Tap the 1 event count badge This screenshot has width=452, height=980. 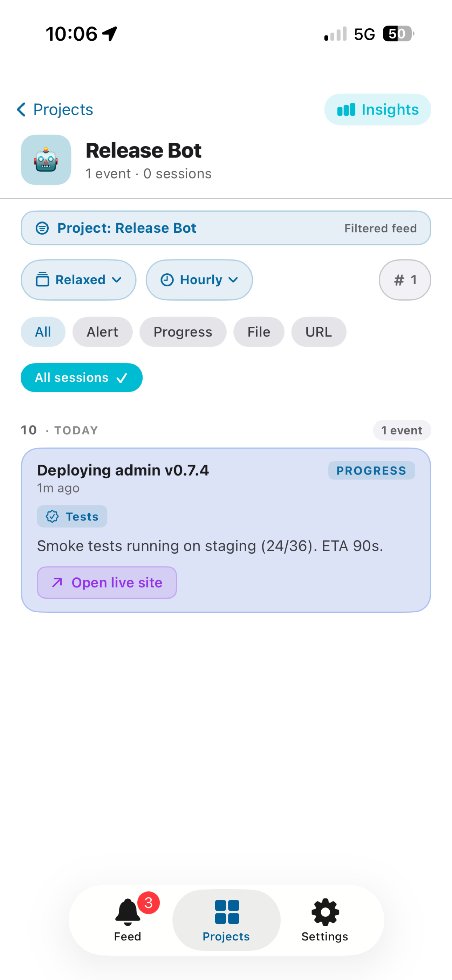[402, 430]
